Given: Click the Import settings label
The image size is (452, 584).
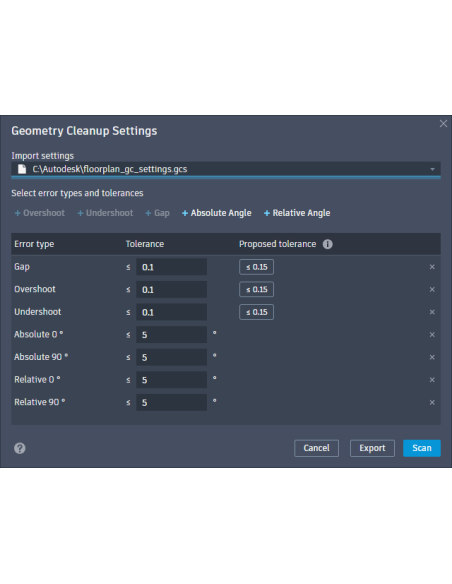Looking at the screenshot, I should (x=42, y=156).
